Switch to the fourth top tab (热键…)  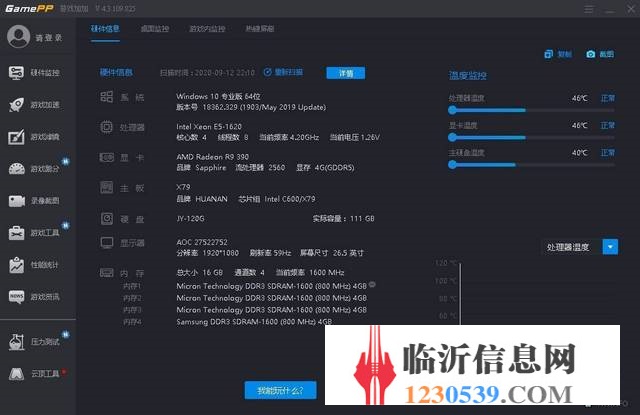[260, 29]
